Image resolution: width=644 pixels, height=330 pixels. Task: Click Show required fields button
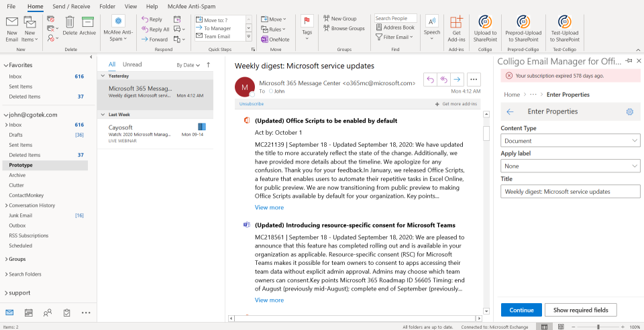(x=581, y=310)
